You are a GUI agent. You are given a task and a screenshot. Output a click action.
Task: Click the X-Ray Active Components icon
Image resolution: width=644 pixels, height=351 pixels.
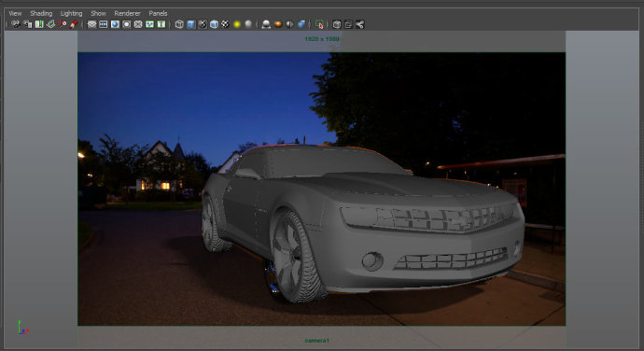348,24
